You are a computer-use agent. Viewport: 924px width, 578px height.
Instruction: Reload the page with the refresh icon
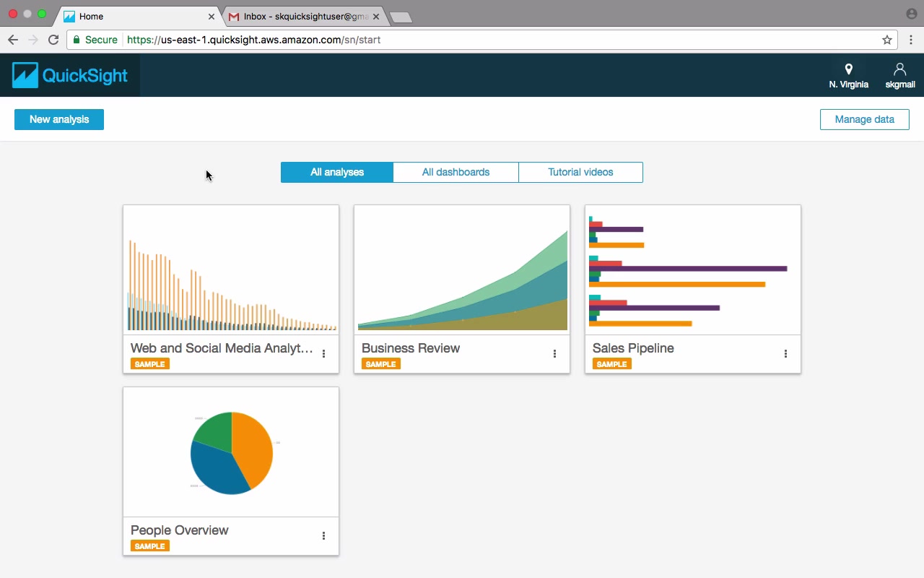coord(53,40)
